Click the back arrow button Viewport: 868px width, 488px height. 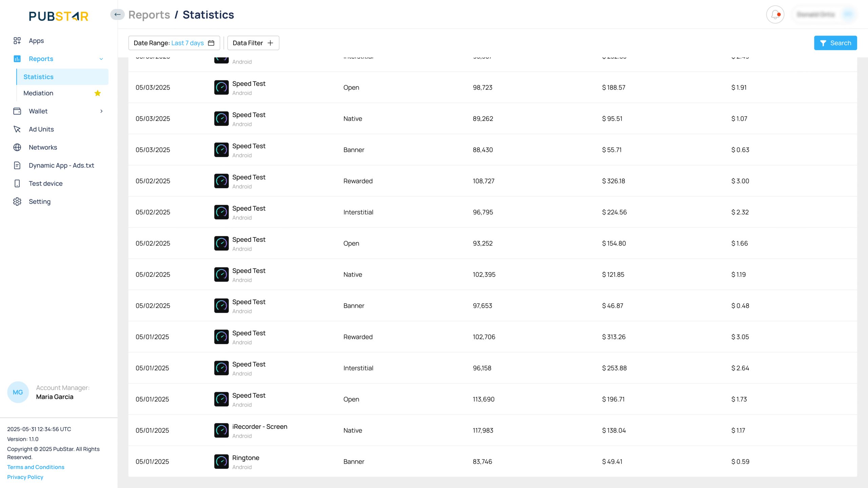pyautogui.click(x=117, y=15)
